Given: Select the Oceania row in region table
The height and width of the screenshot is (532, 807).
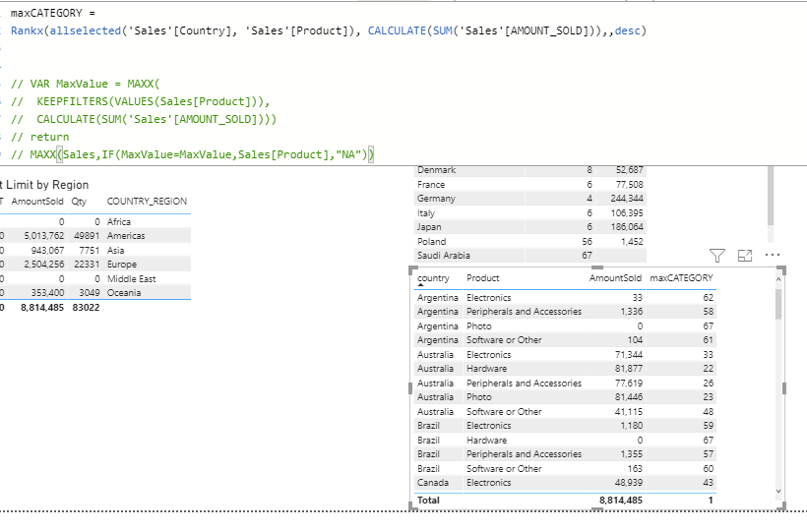Looking at the screenshot, I should (95, 293).
